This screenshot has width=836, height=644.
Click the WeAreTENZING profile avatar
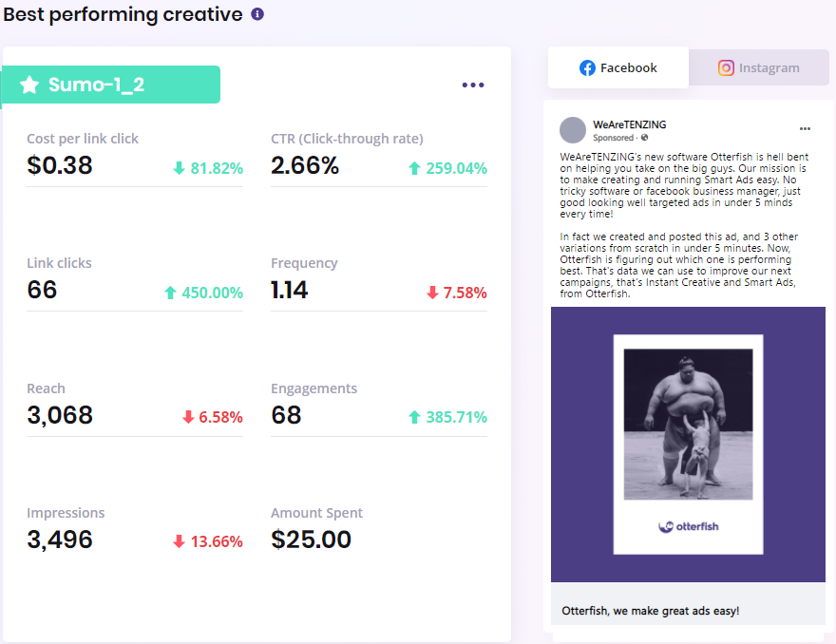coord(573,130)
